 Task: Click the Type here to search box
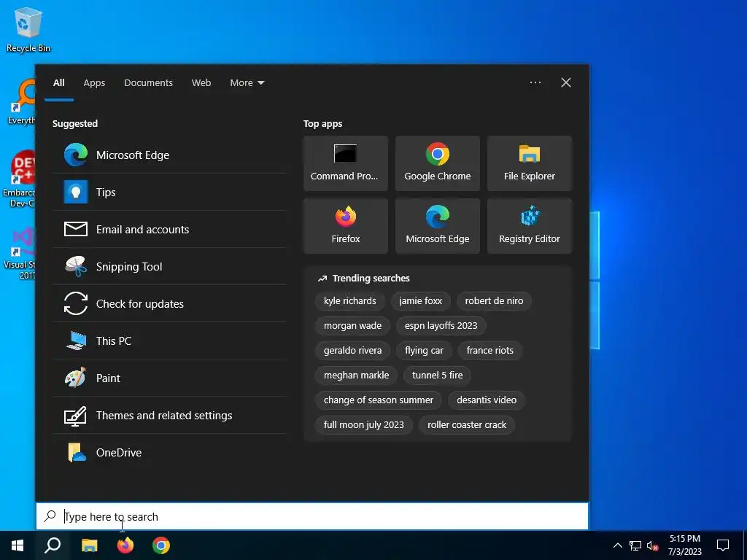pos(312,516)
